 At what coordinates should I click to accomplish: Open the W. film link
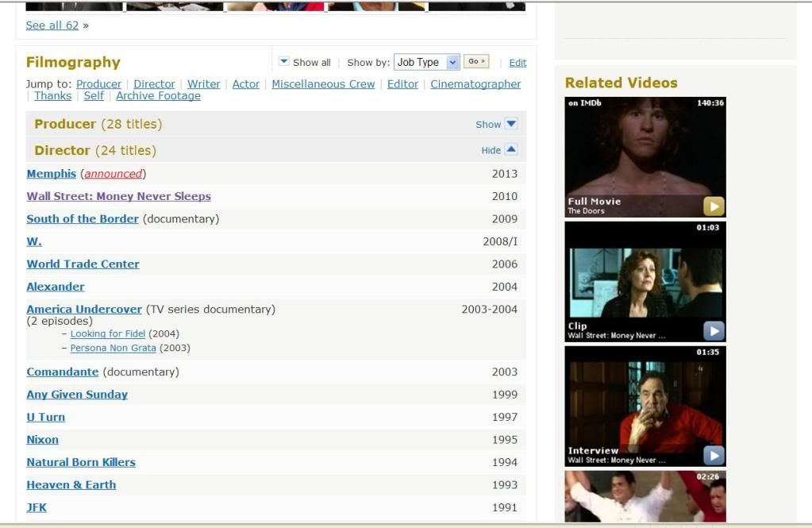pyautogui.click(x=34, y=241)
